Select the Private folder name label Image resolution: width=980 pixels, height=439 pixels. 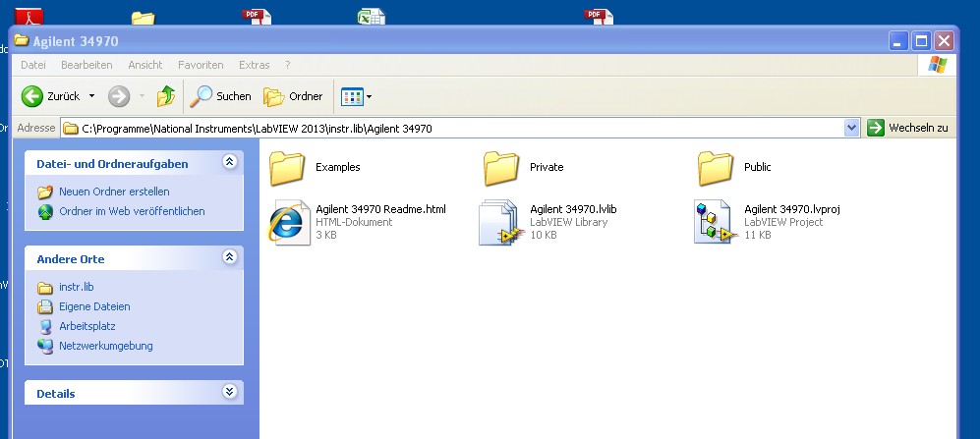tap(547, 167)
